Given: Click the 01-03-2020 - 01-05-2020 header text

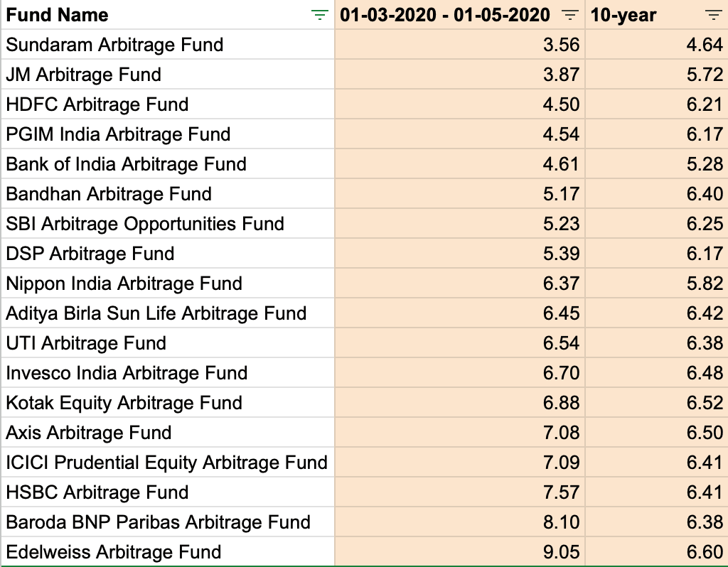Looking at the screenshot, I should tap(445, 15).
